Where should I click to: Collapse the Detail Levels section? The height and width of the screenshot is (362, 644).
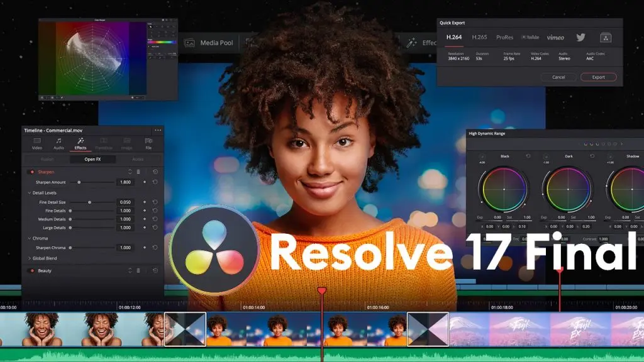tap(30, 193)
